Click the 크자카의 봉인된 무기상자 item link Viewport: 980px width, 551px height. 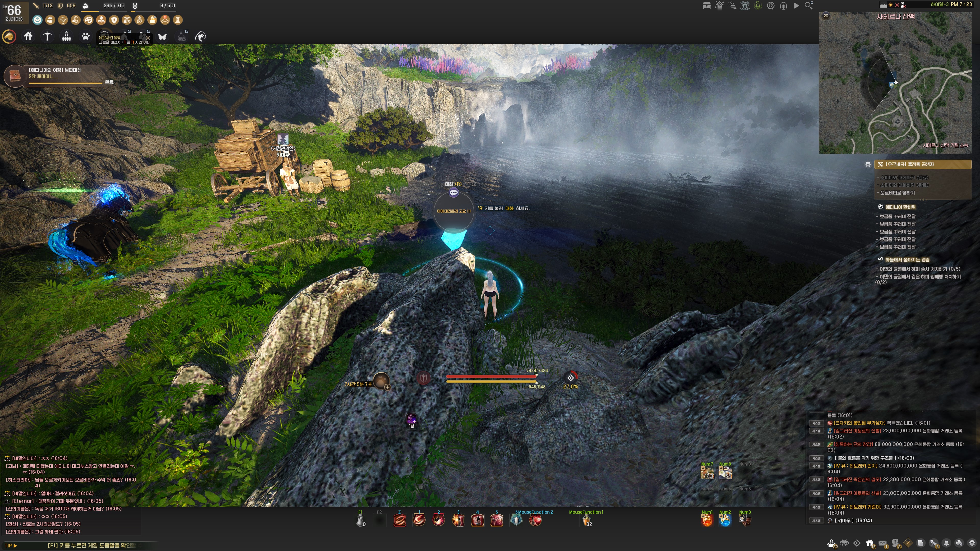[x=859, y=423]
